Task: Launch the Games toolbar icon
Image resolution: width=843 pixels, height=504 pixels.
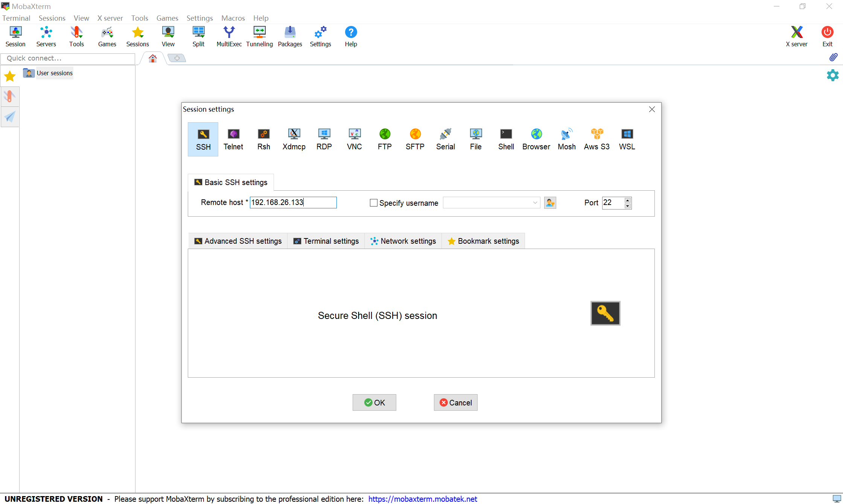Action: 107,36
